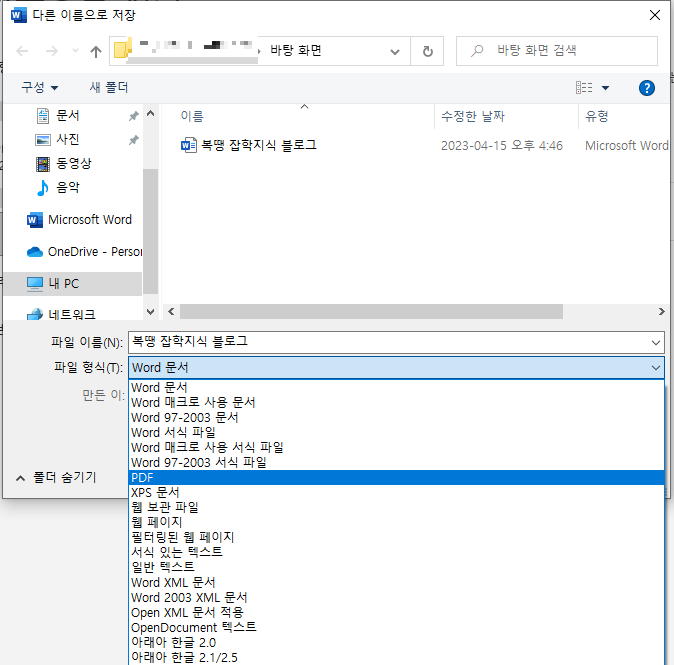Viewport: 674px width, 665px height.
Task: Select XPS 문서 file format
Action: coord(396,492)
